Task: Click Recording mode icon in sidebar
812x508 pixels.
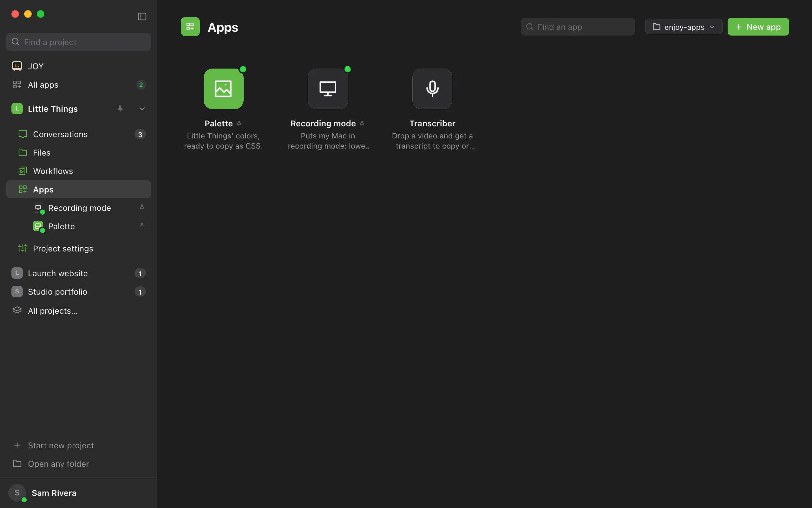Action: (38, 208)
